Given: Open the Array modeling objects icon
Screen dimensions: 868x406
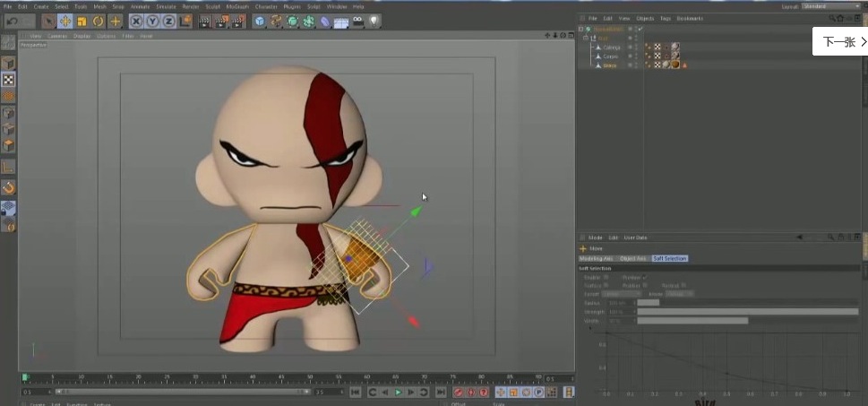Looking at the screenshot, I should tap(309, 22).
